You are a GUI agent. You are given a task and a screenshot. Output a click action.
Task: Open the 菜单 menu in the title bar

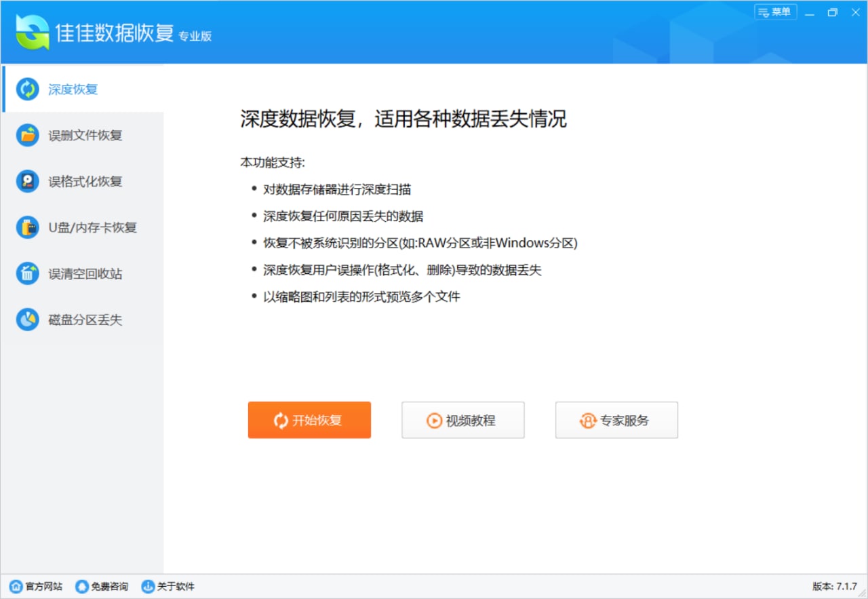pos(775,12)
